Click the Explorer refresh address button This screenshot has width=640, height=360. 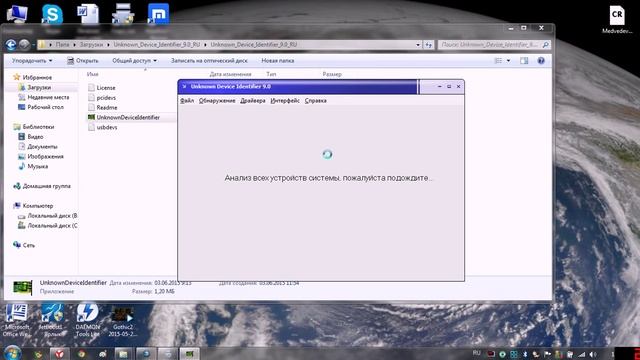coord(428,44)
